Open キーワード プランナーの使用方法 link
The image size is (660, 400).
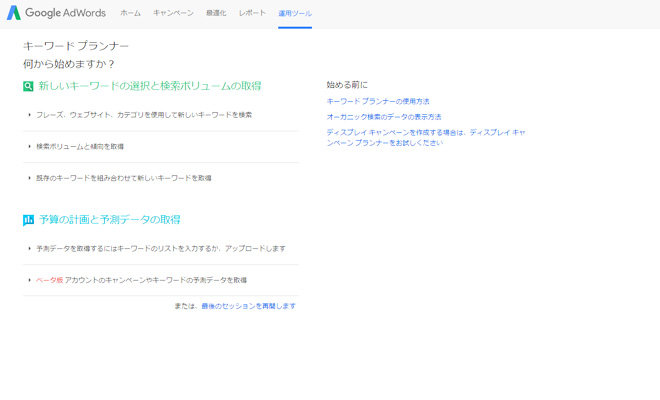coord(378,102)
